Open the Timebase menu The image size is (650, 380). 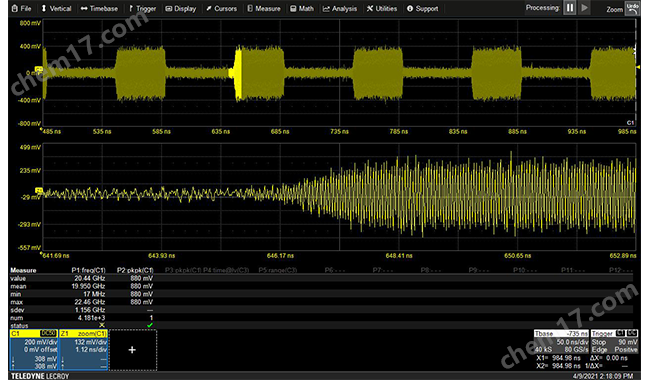[99, 8]
